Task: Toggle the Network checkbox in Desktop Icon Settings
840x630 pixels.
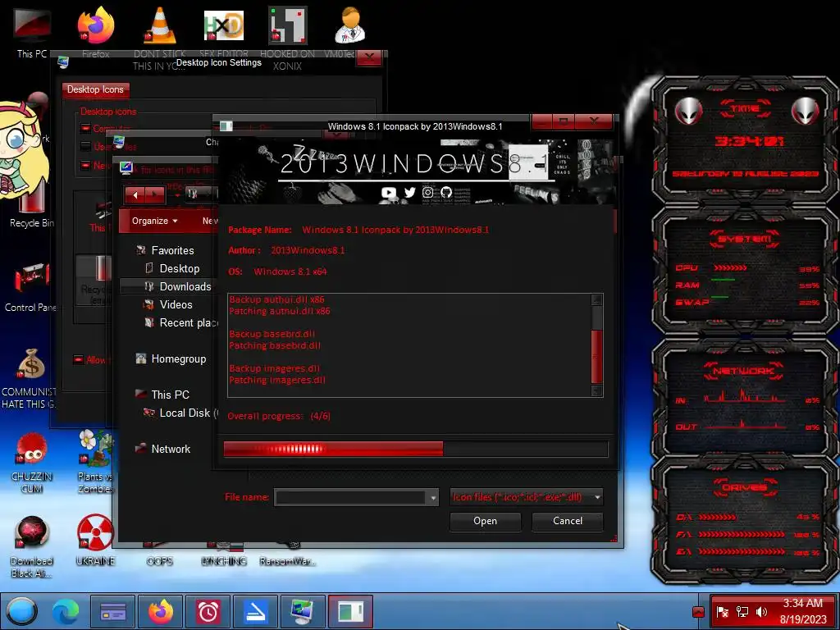Action: (x=85, y=165)
